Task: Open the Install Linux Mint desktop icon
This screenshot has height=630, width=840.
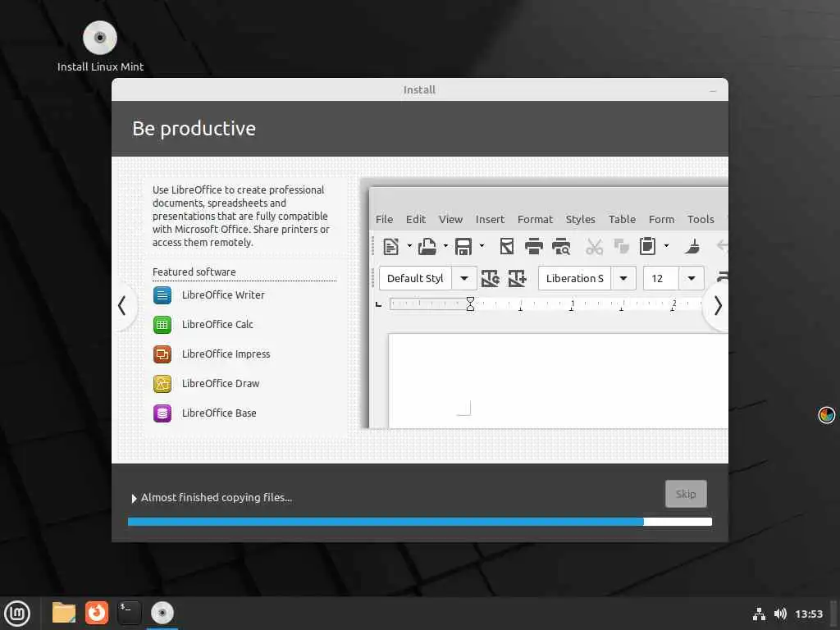Action: (x=99, y=46)
